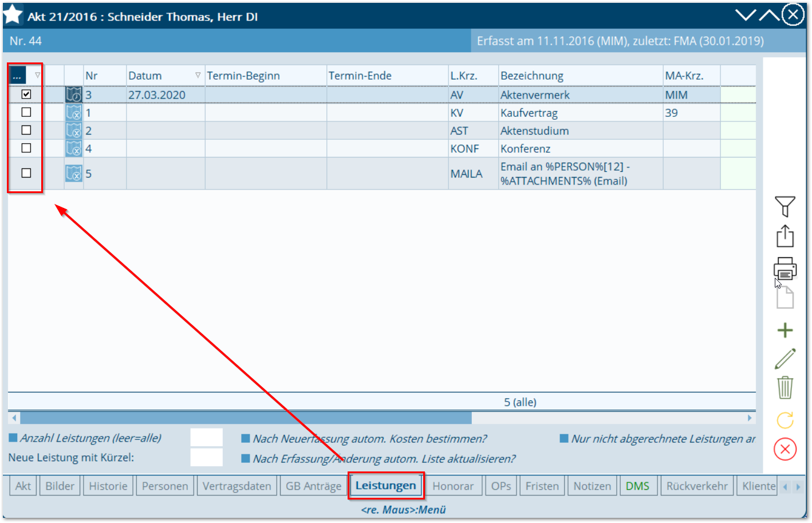Click the L.Krz. column header
Viewport: 812px width, 523px height.
(x=473, y=75)
